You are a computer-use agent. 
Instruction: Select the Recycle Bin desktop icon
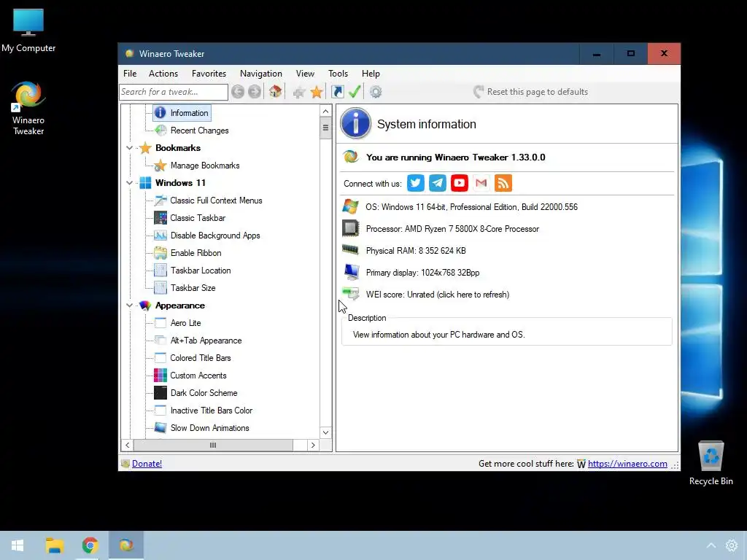[x=711, y=463]
